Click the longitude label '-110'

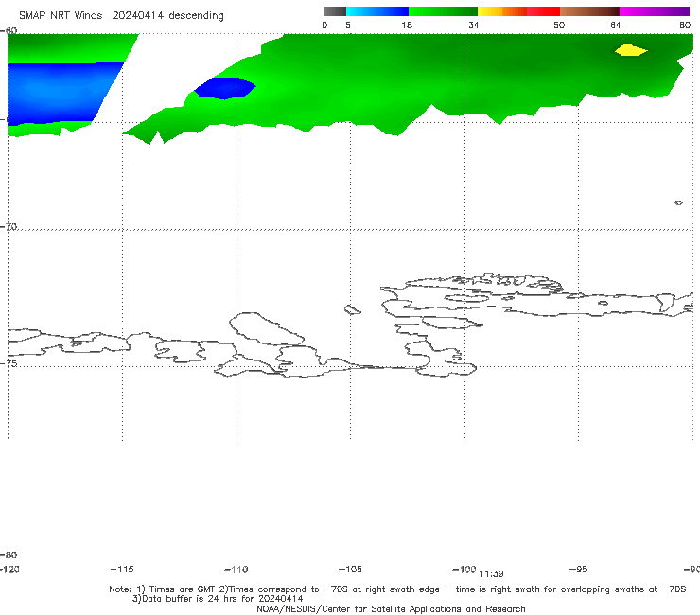point(236,570)
